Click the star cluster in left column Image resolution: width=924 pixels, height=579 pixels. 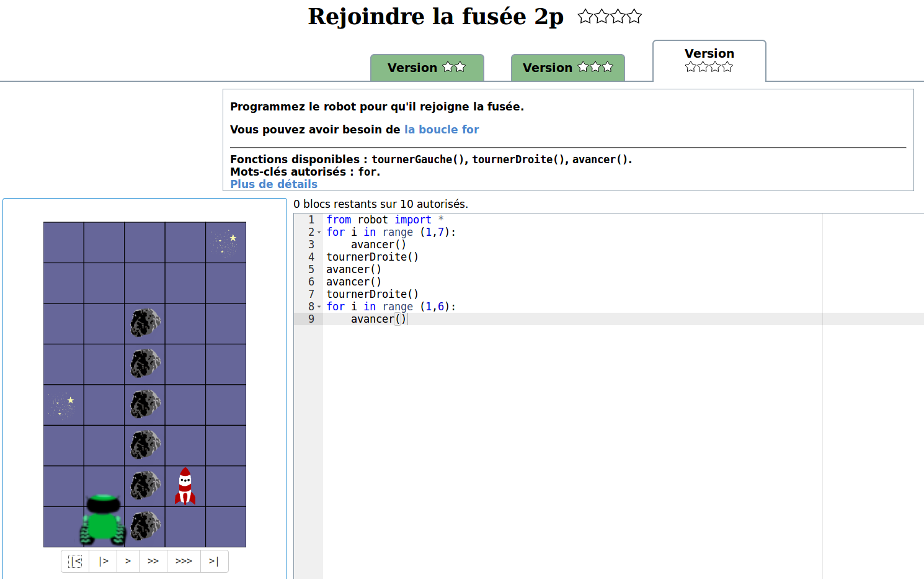[63, 405]
